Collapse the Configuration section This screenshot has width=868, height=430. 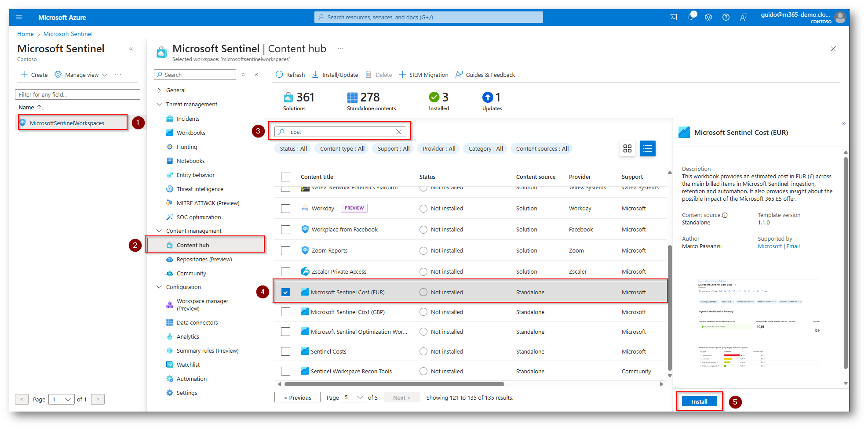coord(159,287)
